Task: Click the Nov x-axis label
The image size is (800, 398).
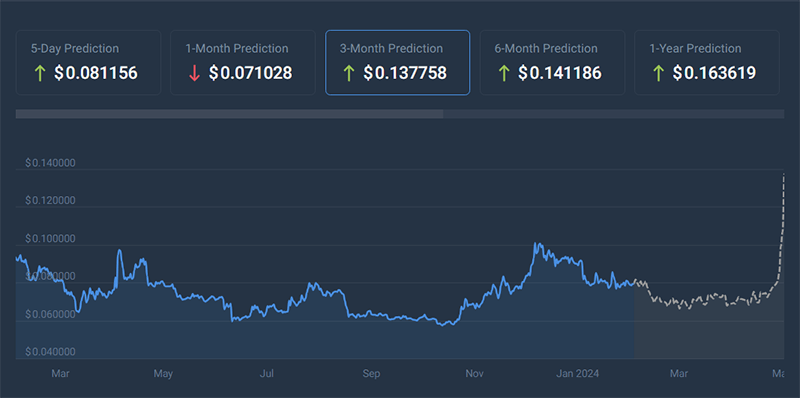Action: click(475, 374)
